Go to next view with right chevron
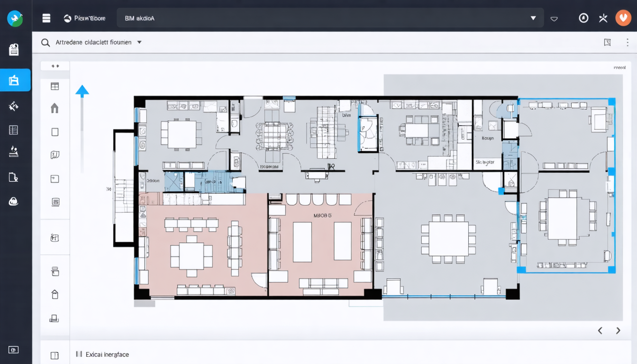The width and height of the screenshot is (637, 364). click(618, 331)
